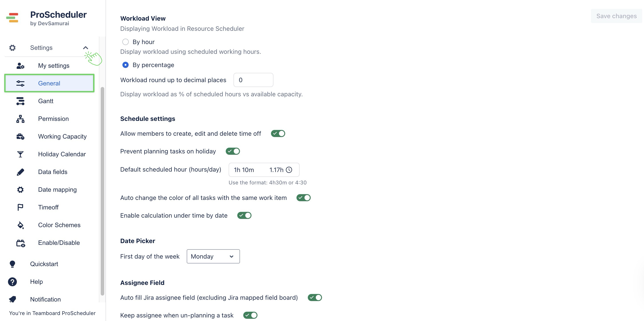This screenshot has height=321, width=644.
Task: Click the Working Capacity briefcase icon
Action: (20, 137)
